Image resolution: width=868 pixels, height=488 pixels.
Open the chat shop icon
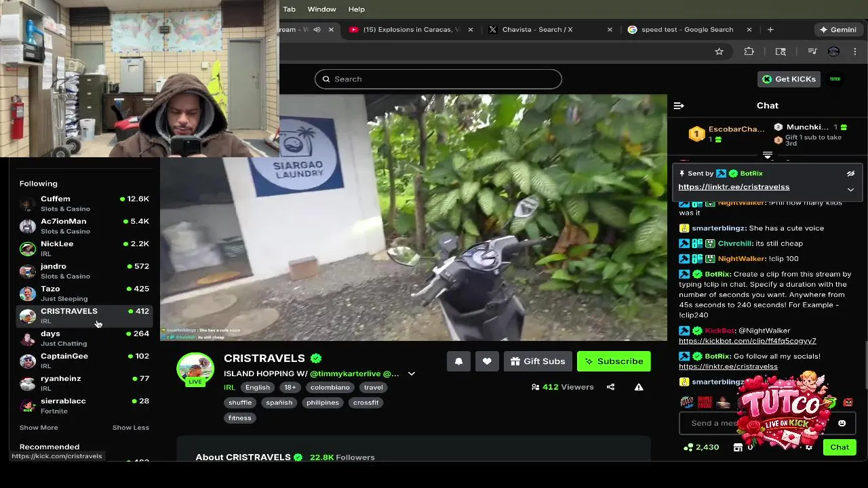pyautogui.click(x=738, y=447)
